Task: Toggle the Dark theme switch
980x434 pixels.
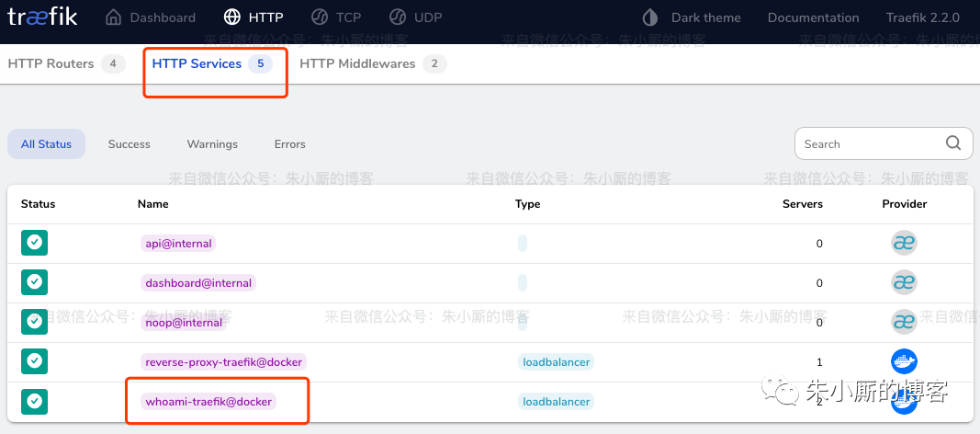Action: coord(692,17)
